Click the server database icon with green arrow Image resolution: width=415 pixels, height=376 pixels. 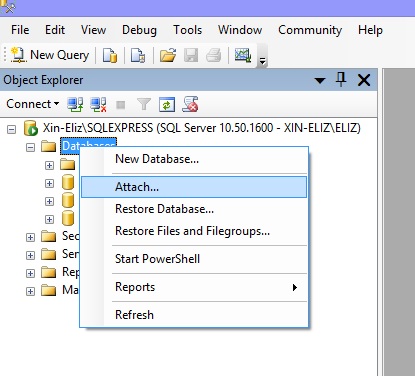[31, 128]
